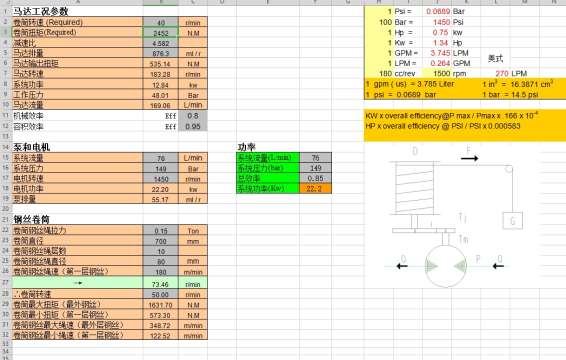Image resolution: width=566 pixels, height=360 pixels.
Task: Click the 0.95 volumetric efficiency cell
Action: coord(193,126)
